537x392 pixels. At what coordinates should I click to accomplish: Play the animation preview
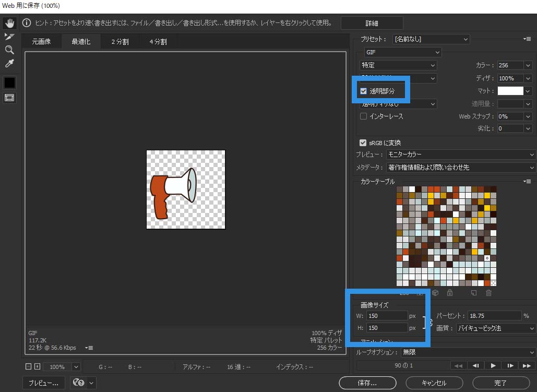pyautogui.click(x=493, y=365)
